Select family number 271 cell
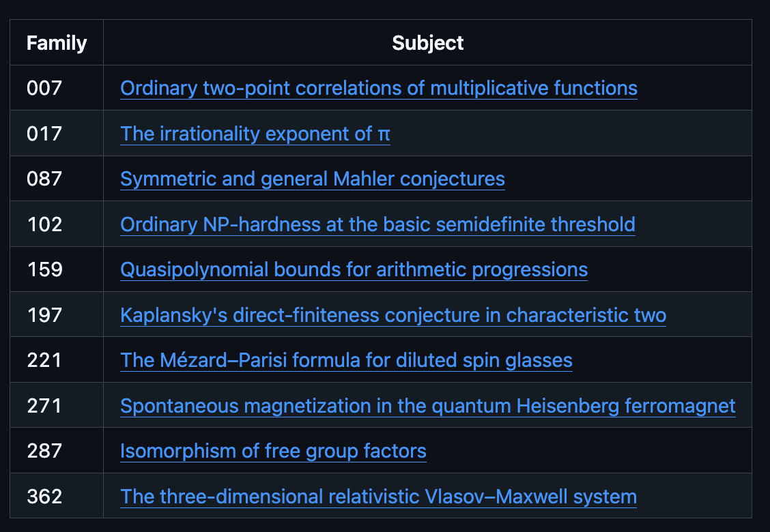 pyautogui.click(x=57, y=405)
